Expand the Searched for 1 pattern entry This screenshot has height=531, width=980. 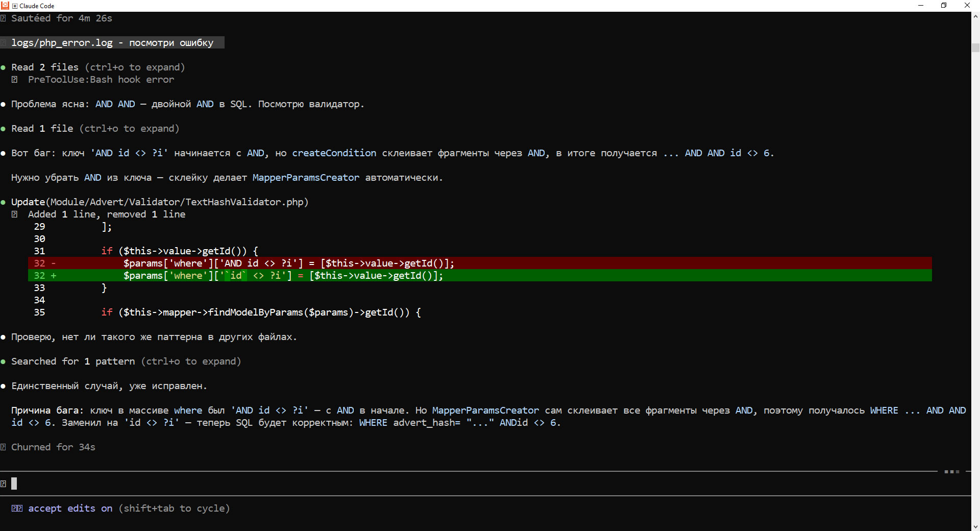125,361
